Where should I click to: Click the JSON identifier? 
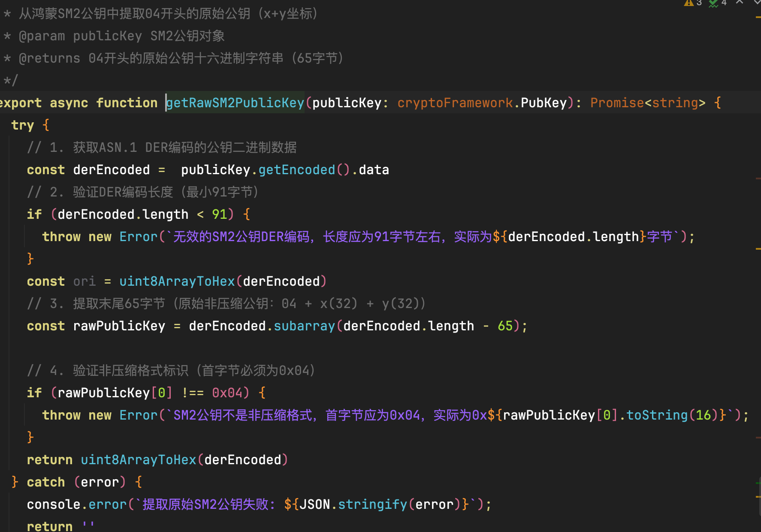click(x=315, y=504)
